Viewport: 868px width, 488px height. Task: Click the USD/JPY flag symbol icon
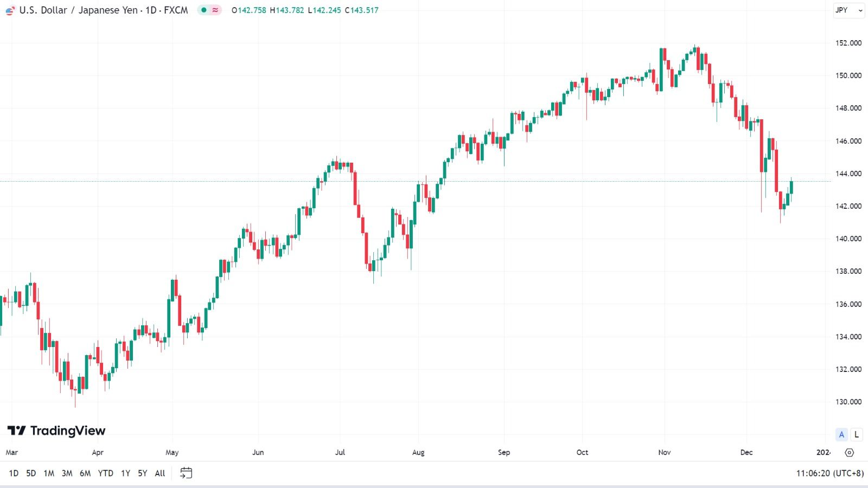pos(10,10)
